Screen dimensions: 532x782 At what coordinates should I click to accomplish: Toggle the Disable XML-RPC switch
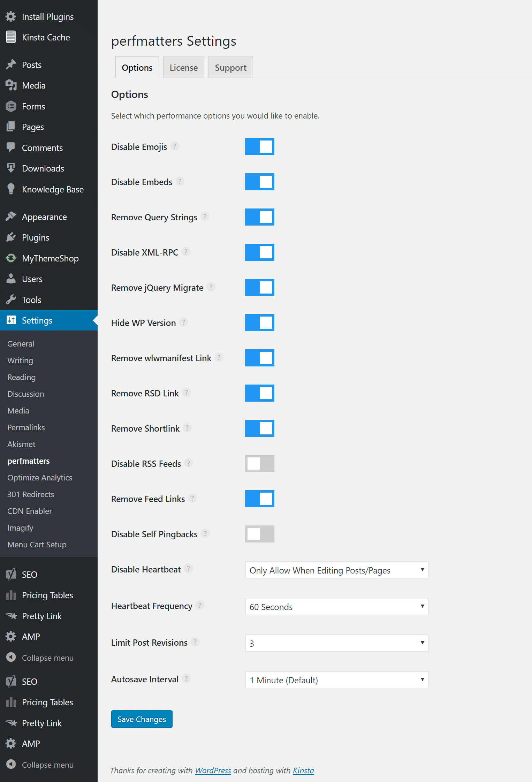click(x=259, y=252)
